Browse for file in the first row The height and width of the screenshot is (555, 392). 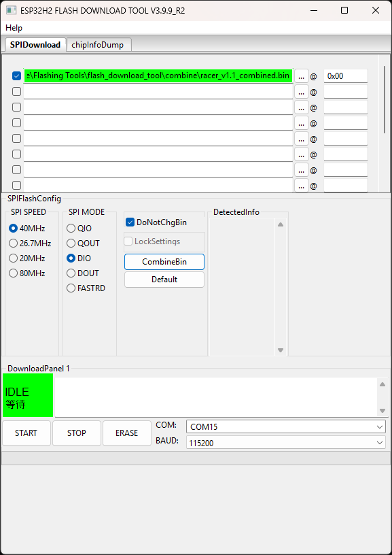click(302, 75)
